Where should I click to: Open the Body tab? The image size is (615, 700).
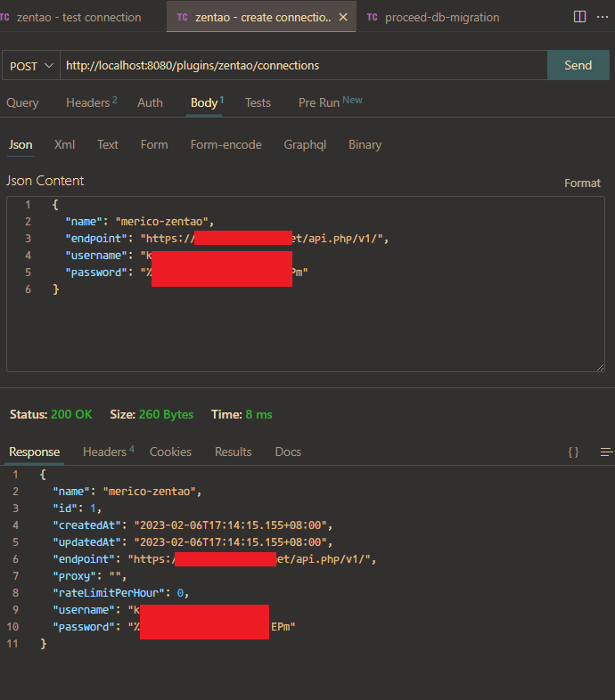tap(205, 102)
